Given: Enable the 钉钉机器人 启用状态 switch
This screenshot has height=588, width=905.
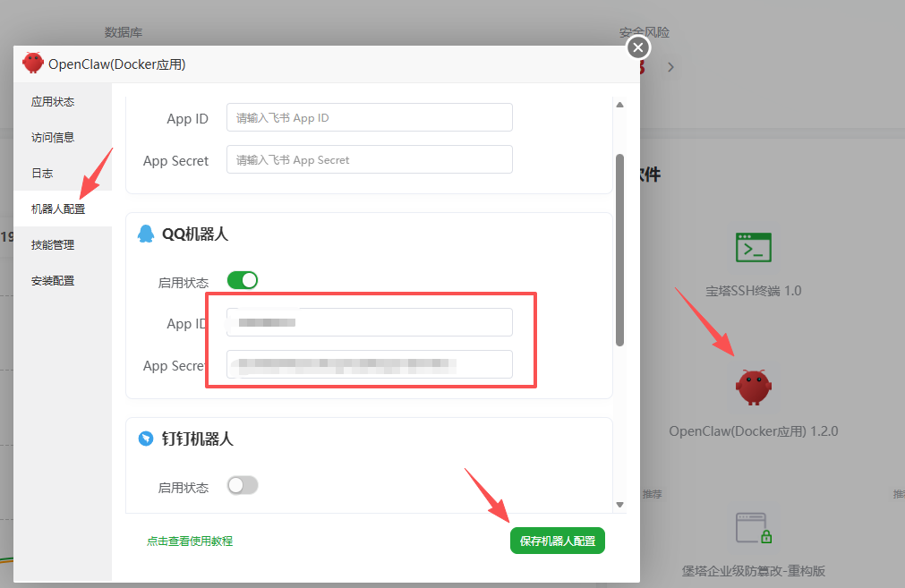Looking at the screenshot, I should point(243,485).
